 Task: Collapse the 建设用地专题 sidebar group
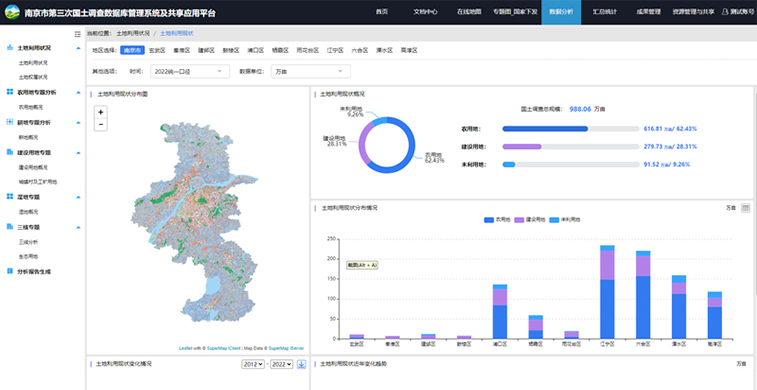point(78,152)
